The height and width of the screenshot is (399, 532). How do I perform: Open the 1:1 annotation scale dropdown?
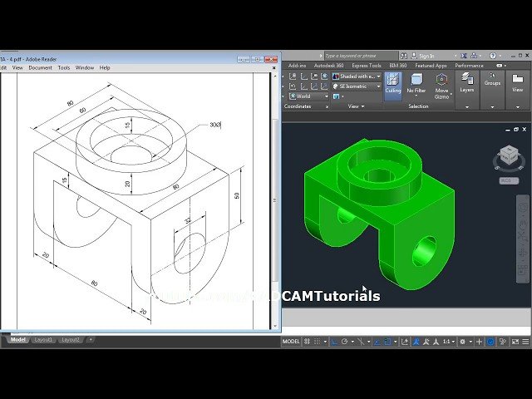[448, 342]
